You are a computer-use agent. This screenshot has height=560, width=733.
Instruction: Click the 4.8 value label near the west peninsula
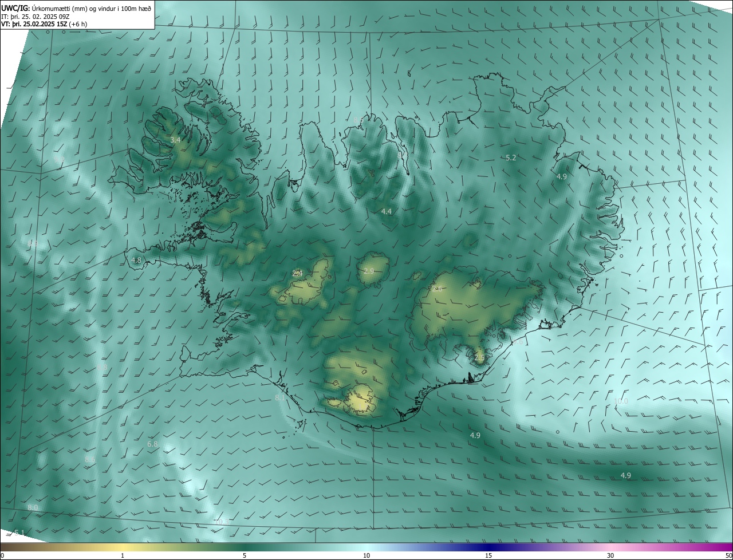[x=136, y=260]
